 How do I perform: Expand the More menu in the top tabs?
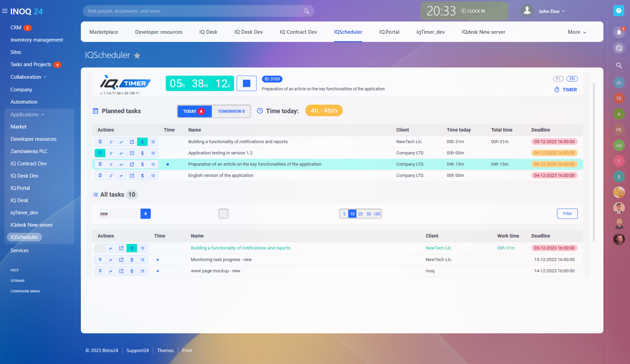pos(577,32)
